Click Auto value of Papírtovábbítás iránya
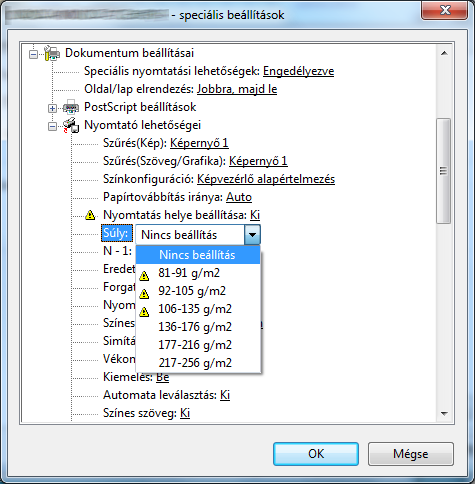 239,197
